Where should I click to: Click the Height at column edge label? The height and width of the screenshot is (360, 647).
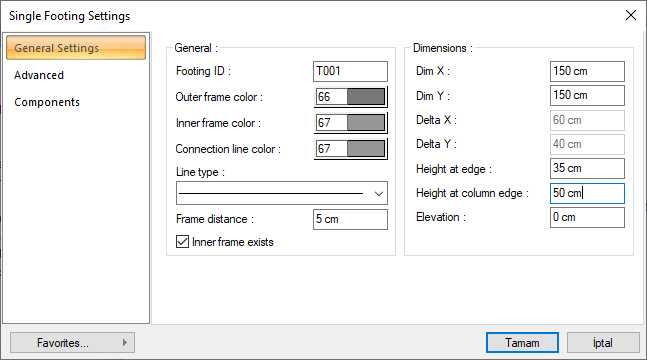click(472, 193)
